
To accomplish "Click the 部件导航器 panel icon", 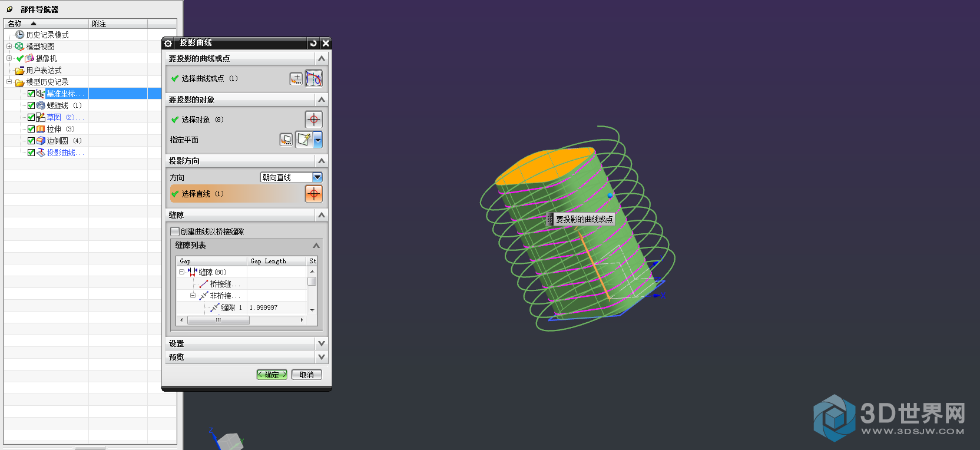I will (9, 9).
